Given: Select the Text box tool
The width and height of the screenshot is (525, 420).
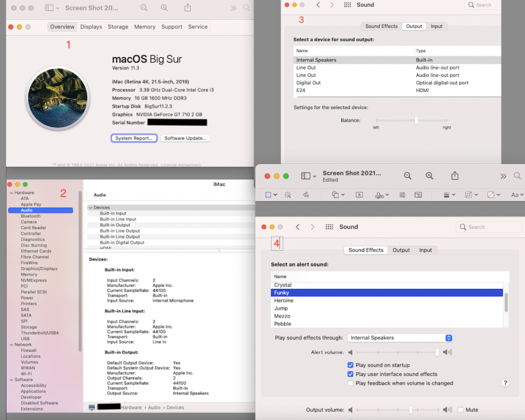Looking at the screenshot, I should click(x=359, y=195).
